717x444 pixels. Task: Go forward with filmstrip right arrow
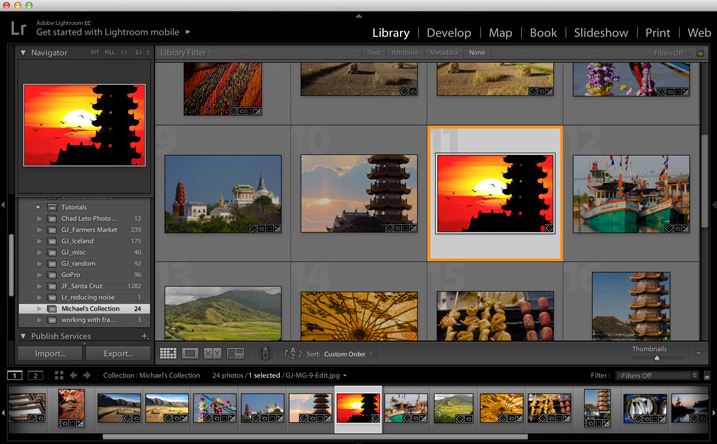(x=87, y=375)
